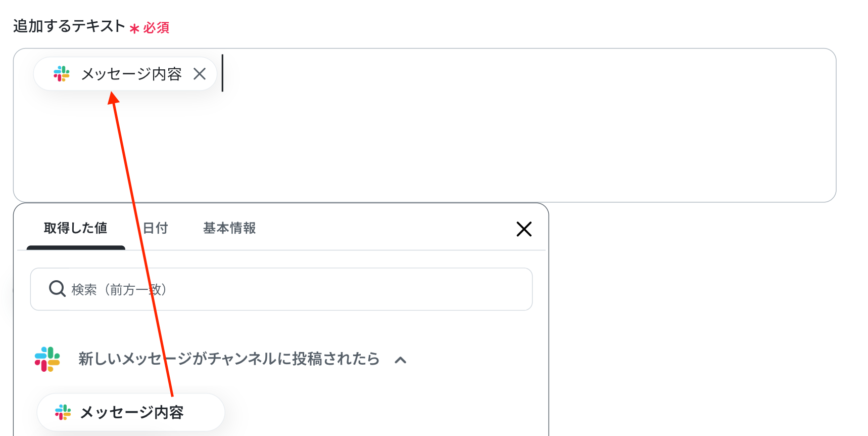This screenshot has width=868, height=436.
Task: Click the chevron-up arrow next to the trigger title
Action: point(401,360)
